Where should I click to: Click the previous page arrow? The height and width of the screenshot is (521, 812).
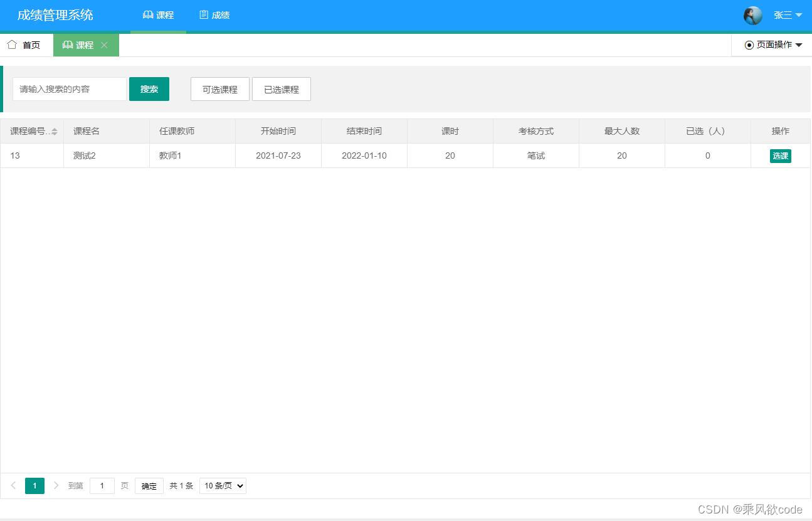point(13,485)
